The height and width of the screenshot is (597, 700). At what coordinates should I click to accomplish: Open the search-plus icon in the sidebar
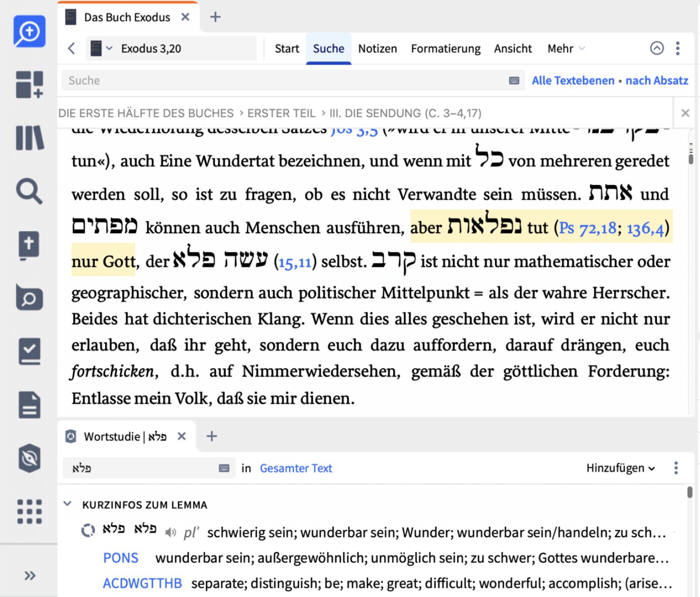tap(29, 31)
